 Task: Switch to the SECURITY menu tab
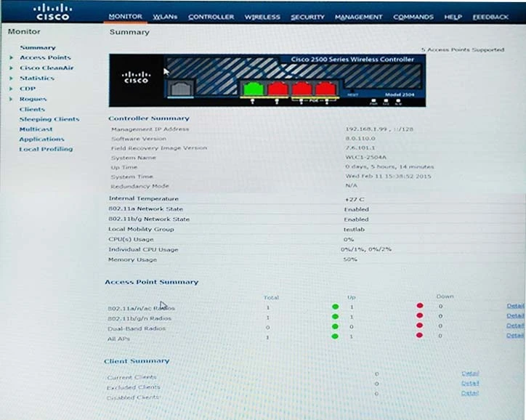click(x=307, y=17)
